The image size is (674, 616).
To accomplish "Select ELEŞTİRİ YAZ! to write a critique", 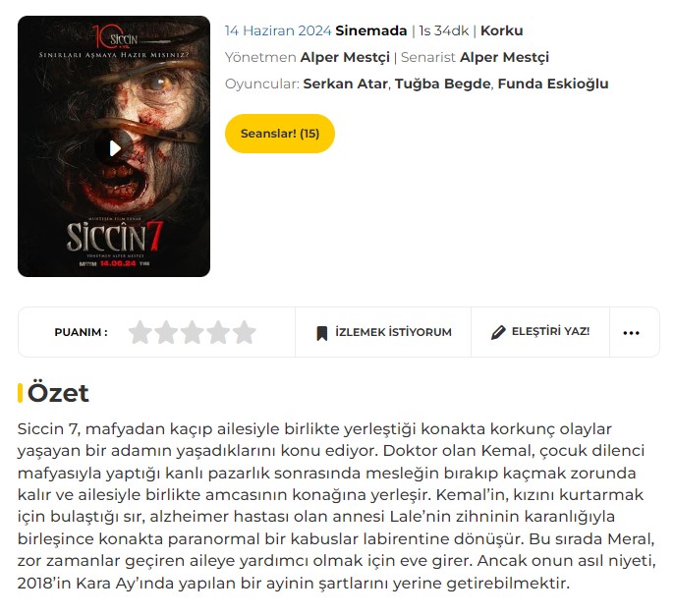I will coord(540,332).
